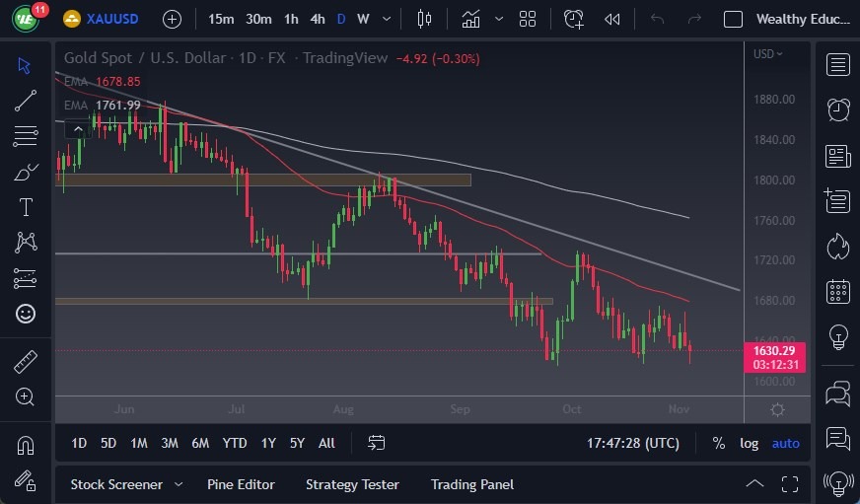
Task: Set date range to YTD
Action: click(x=235, y=443)
